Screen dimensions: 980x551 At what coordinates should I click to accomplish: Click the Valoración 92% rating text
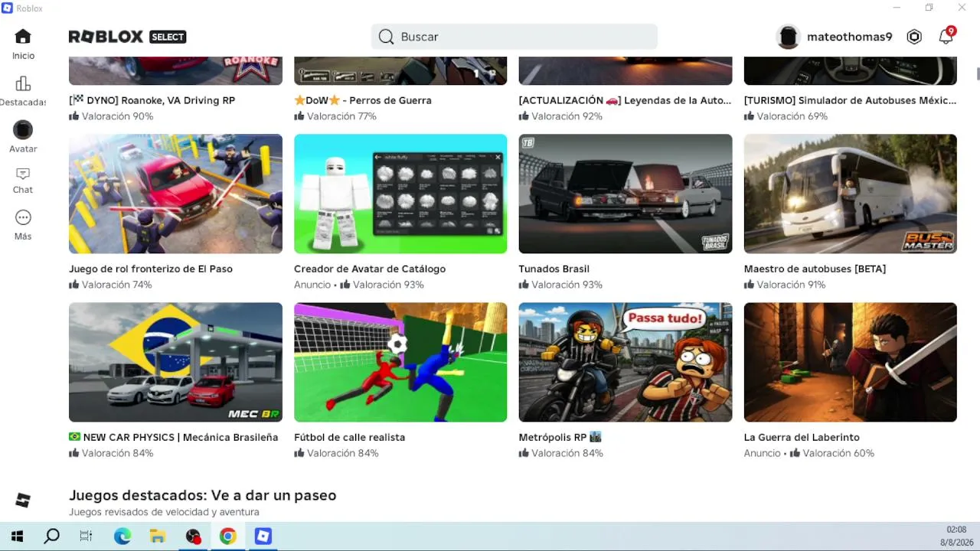pyautogui.click(x=567, y=116)
